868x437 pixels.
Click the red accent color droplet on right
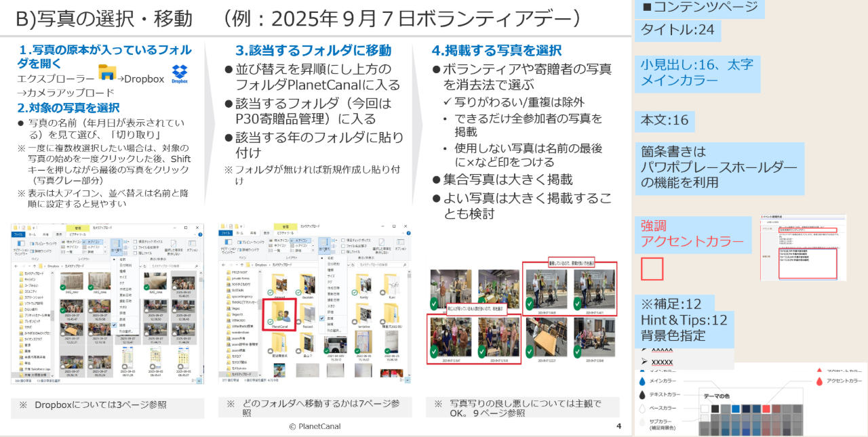point(818,381)
